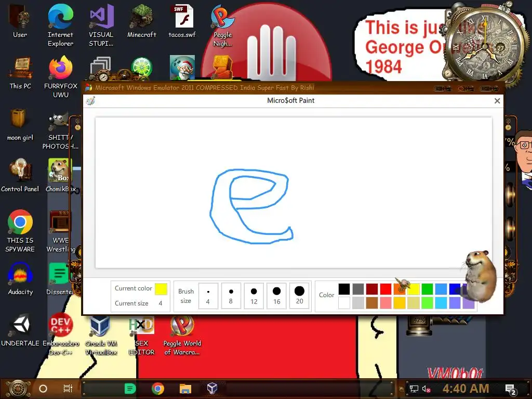Open the Audacity desktop icon
532x399 pixels.
click(20, 278)
